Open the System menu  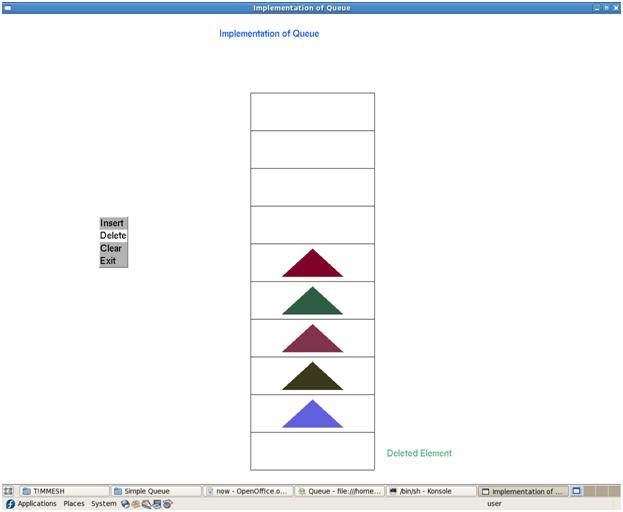[x=104, y=504]
